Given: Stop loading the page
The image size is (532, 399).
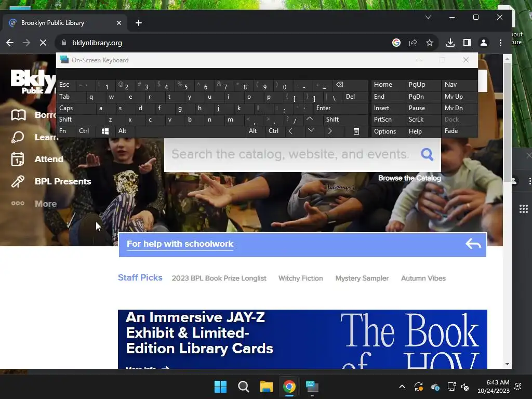Looking at the screenshot, I should [x=43, y=43].
